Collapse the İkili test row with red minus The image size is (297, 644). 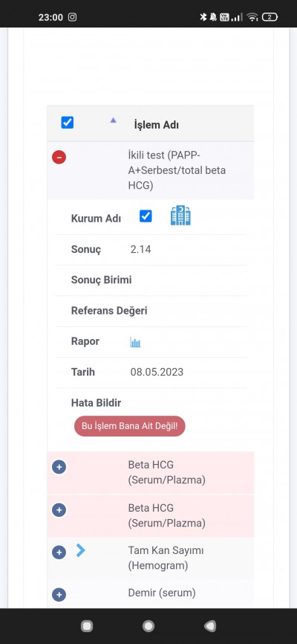click(59, 157)
